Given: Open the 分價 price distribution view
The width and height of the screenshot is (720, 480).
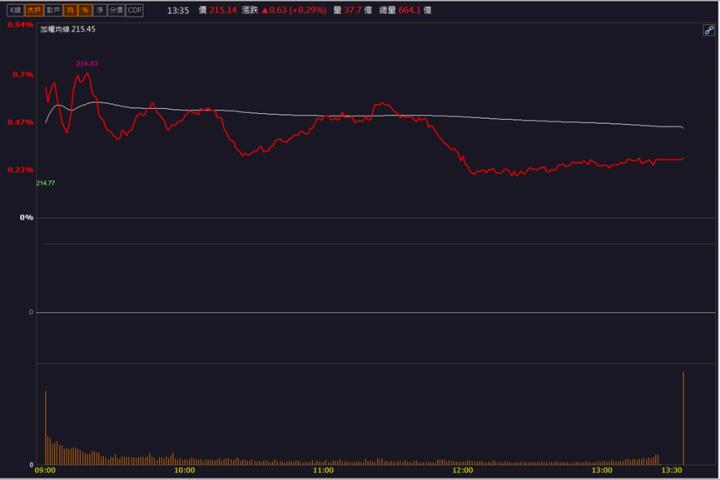Looking at the screenshot, I should (x=116, y=10).
